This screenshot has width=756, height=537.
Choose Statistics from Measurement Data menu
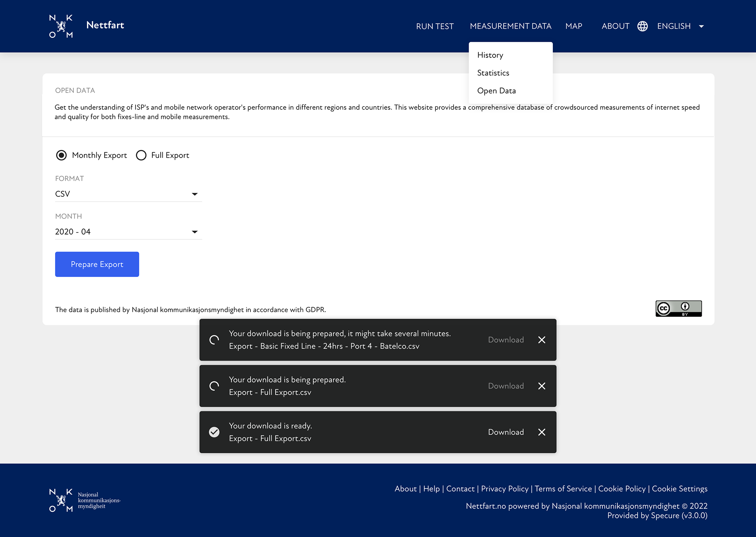tap(493, 73)
